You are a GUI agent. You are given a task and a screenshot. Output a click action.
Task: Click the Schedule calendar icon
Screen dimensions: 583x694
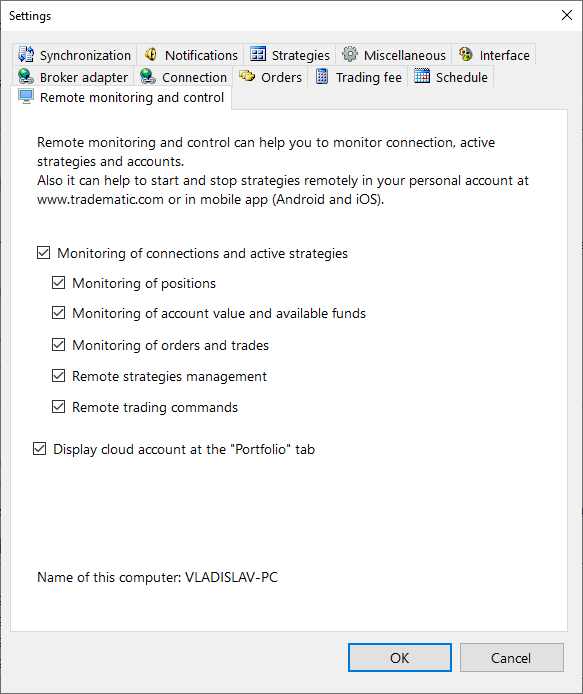tap(422, 76)
